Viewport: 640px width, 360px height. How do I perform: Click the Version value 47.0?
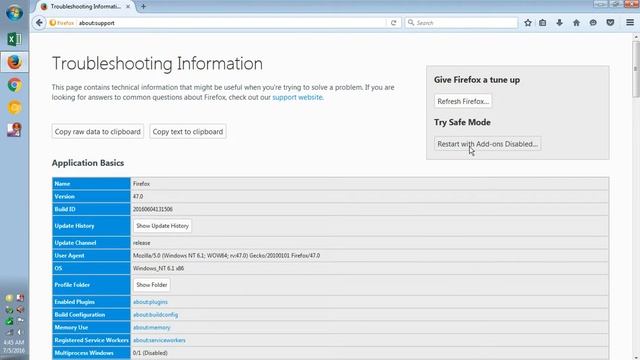tap(138, 196)
